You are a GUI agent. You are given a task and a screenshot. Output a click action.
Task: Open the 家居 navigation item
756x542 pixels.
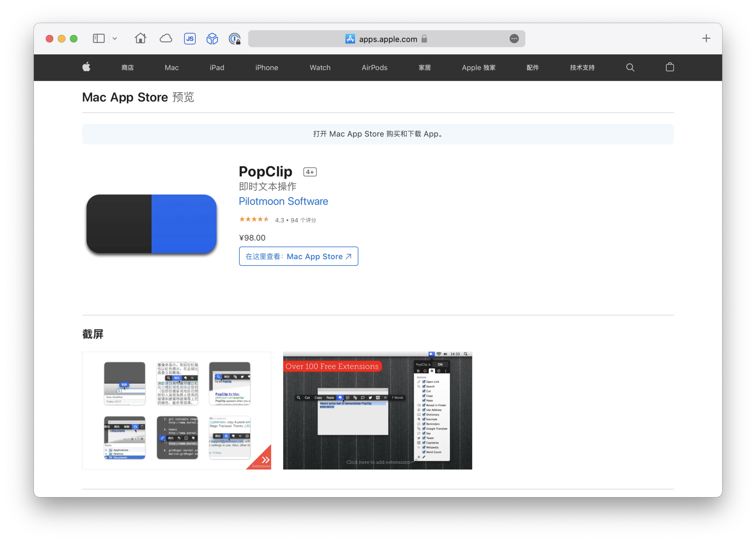pos(424,67)
